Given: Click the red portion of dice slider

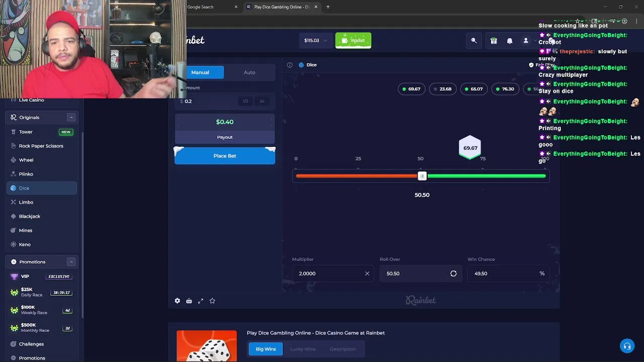Looking at the screenshot, I should 357,176.
